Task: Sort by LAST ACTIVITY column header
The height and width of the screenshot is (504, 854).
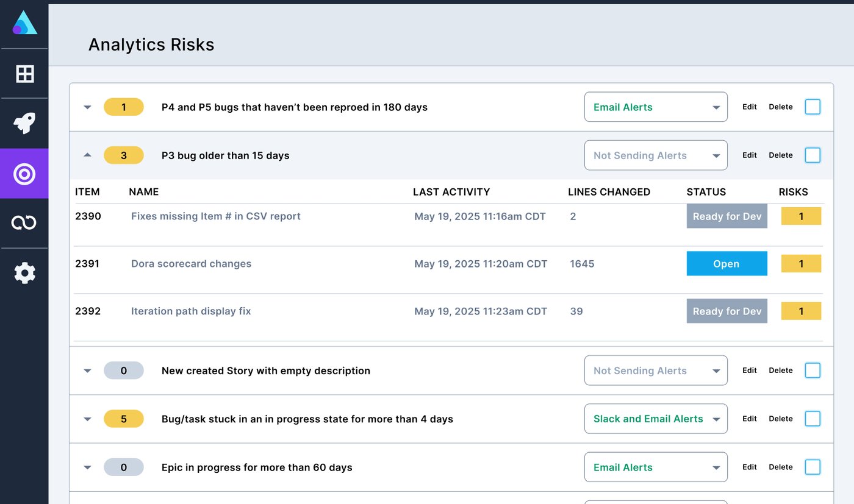Action: pyautogui.click(x=451, y=192)
